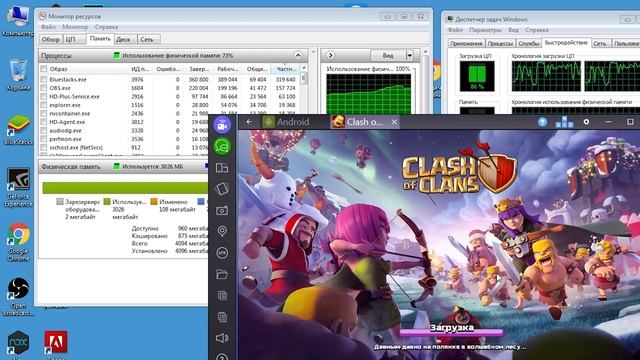Screen dimensions: 640x360
Task: Click the Загрузка progress bar in game
Action: tap(451, 333)
